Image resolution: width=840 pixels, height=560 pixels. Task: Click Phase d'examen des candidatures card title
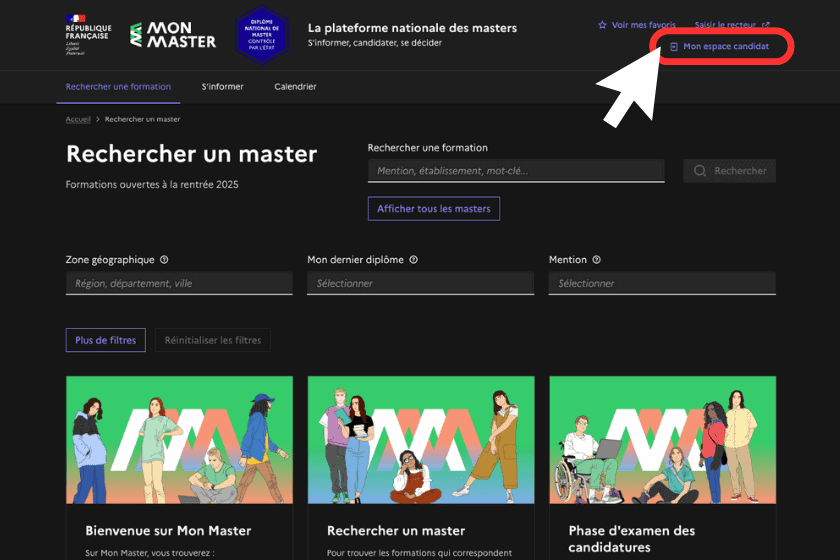click(632, 539)
